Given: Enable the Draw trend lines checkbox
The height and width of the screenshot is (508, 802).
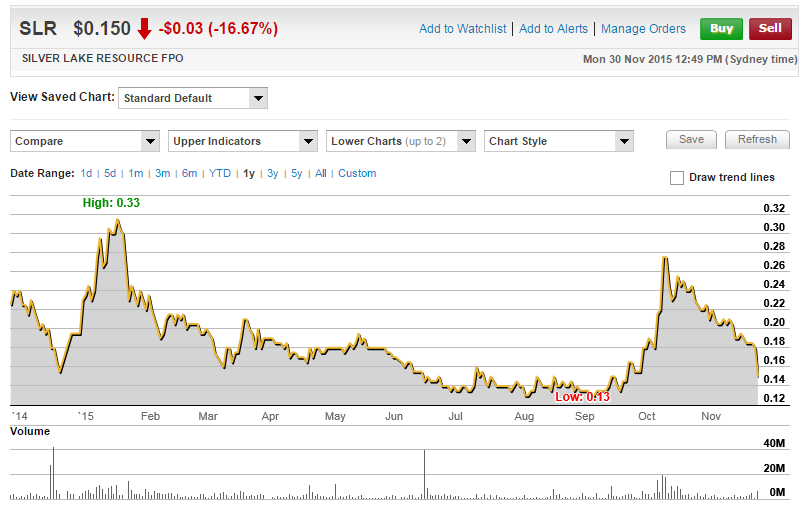Looking at the screenshot, I should [x=677, y=178].
